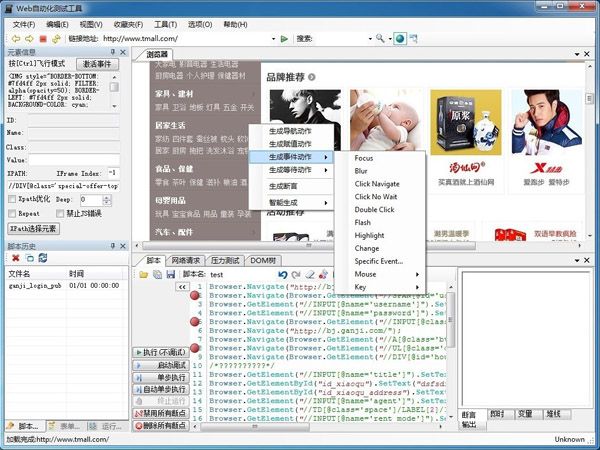Delete script history with the red X icon

pos(16,258)
